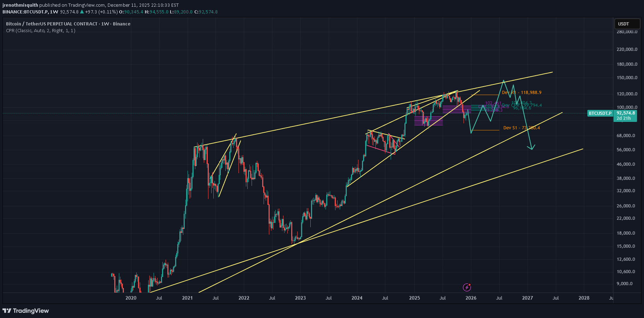Click the 2026 label on time axis
The height and width of the screenshot is (318, 644).
[471, 298]
